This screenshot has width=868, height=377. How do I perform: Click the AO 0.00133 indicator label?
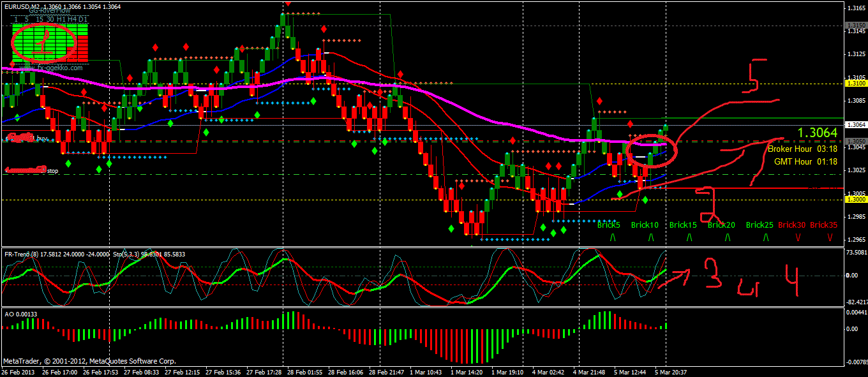click(x=20, y=314)
